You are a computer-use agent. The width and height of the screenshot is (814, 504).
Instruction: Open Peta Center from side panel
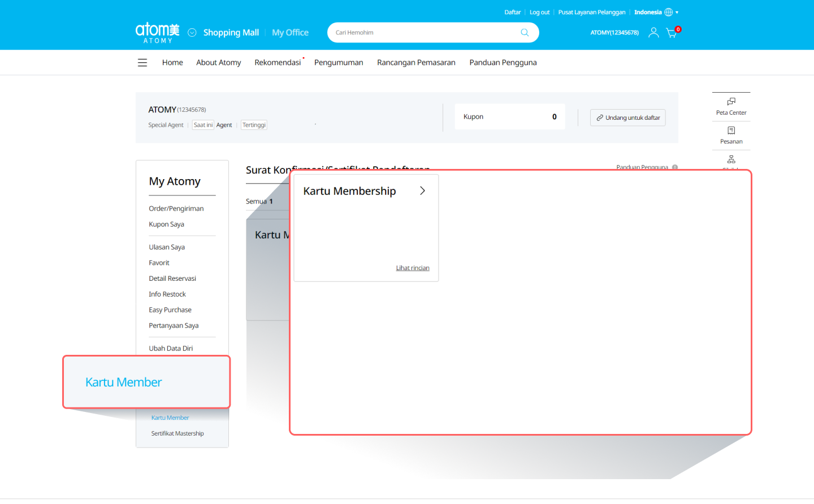point(731,106)
